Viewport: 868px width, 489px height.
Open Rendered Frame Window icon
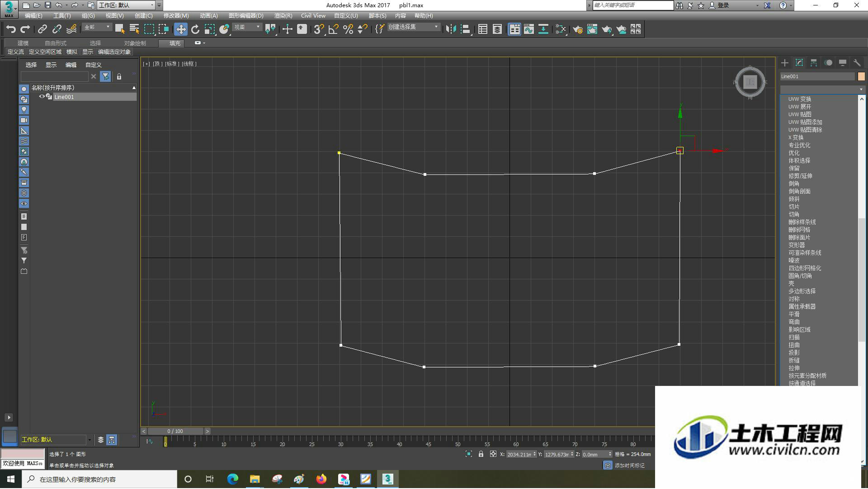592,29
